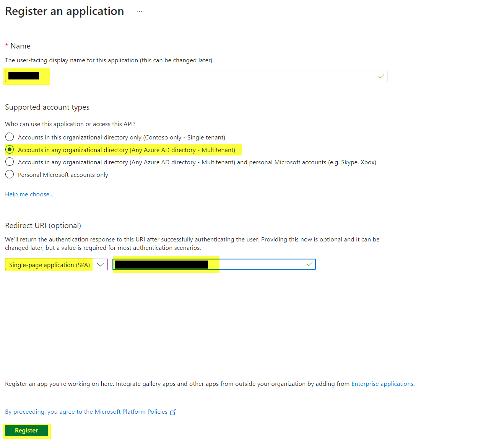Open the Single-page application platform dropdown
Viewport: 504px width, 442px height.
point(56,264)
